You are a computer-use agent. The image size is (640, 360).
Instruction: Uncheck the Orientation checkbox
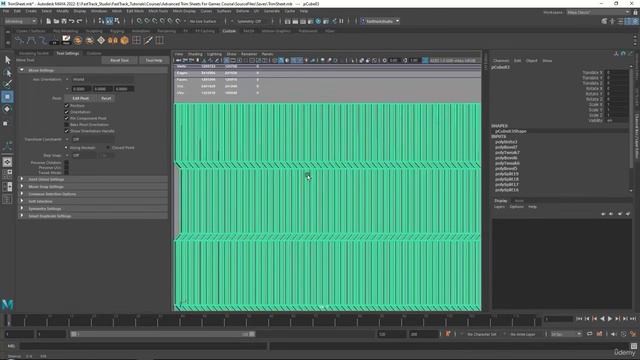(67, 112)
